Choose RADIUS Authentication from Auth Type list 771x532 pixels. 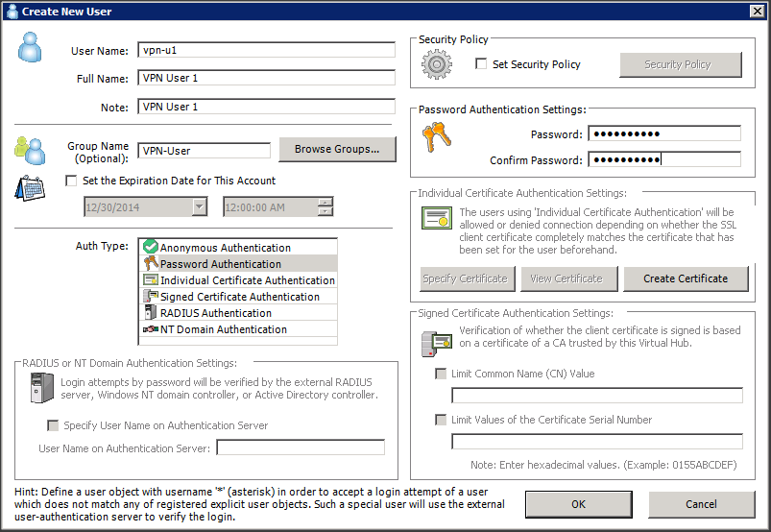point(215,313)
